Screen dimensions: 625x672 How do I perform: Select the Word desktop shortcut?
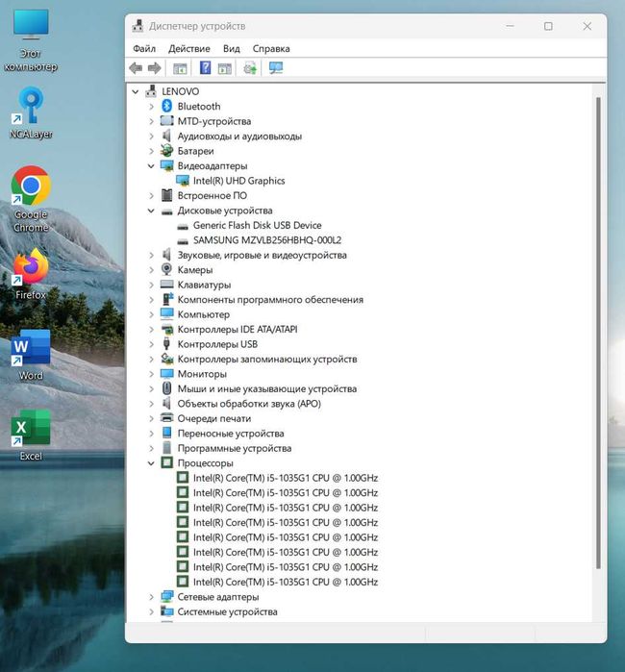[x=31, y=355]
